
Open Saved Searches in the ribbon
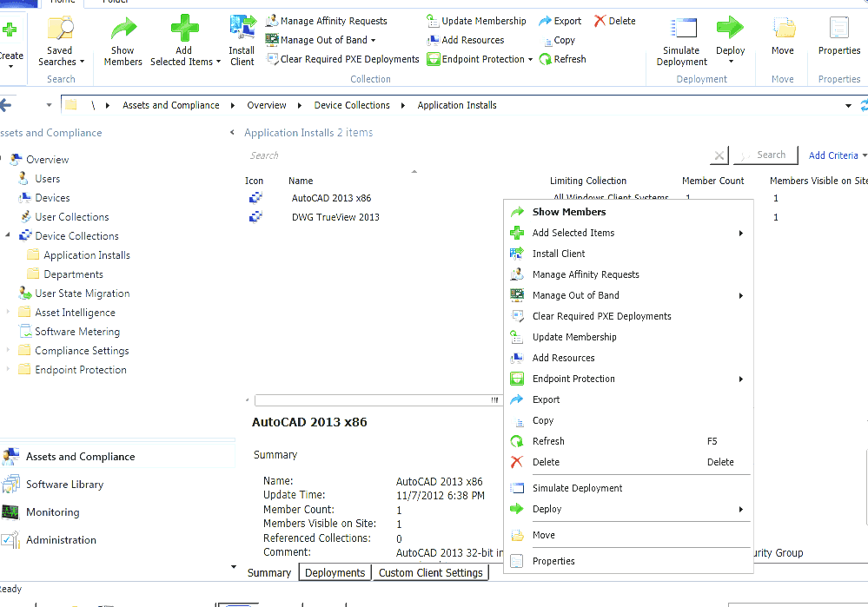pos(60,42)
